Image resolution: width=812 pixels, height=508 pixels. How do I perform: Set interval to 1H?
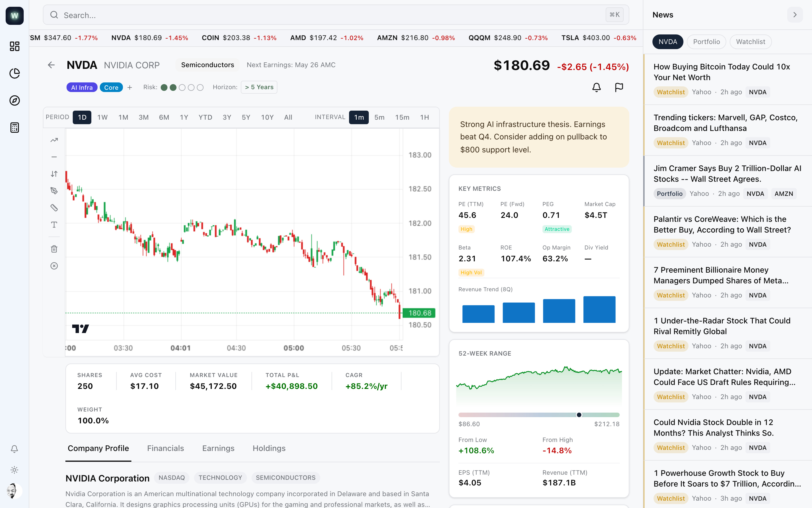pyautogui.click(x=425, y=117)
